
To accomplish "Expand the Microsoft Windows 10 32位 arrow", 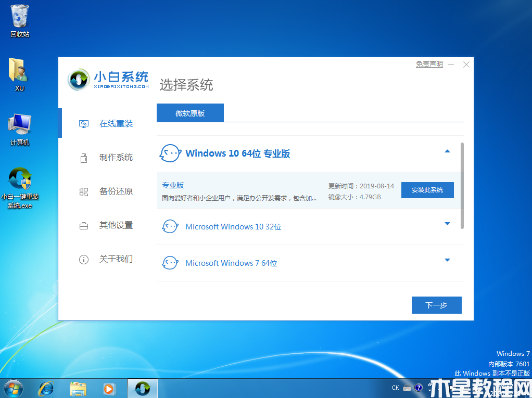I will click(447, 223).
